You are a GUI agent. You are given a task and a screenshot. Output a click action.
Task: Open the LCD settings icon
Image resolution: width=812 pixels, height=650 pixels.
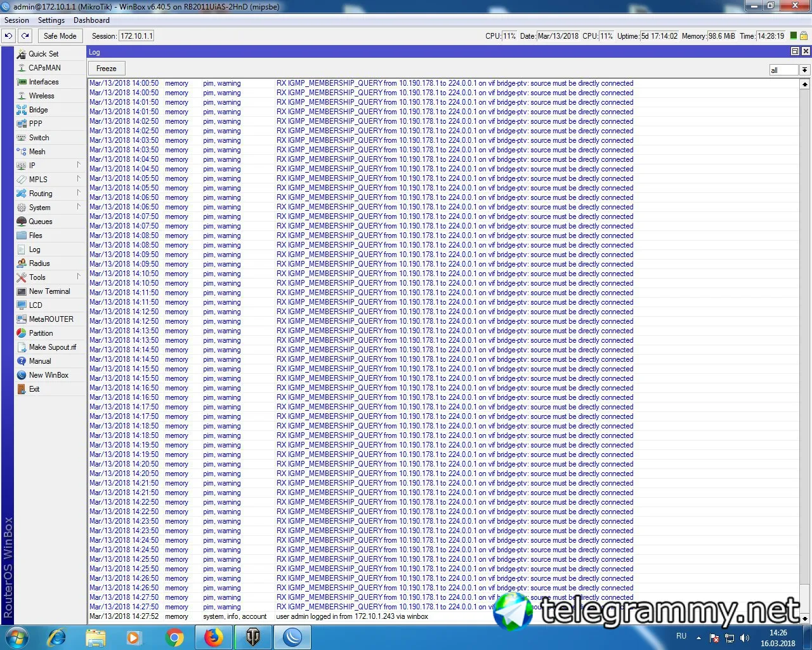(22, 305)
